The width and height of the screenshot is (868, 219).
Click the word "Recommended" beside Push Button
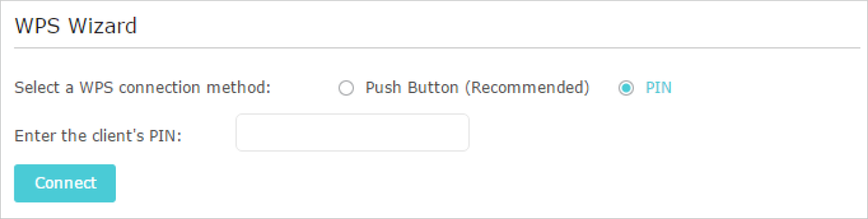(527, 88)
